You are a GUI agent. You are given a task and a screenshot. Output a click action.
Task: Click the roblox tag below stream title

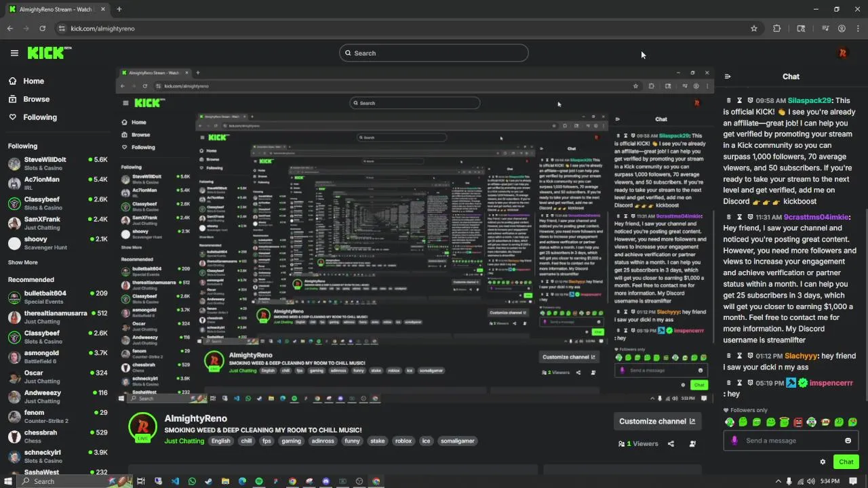[x=403, y=441]
